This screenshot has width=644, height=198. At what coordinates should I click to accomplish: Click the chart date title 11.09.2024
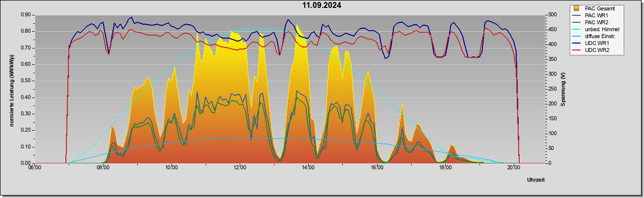322,6
